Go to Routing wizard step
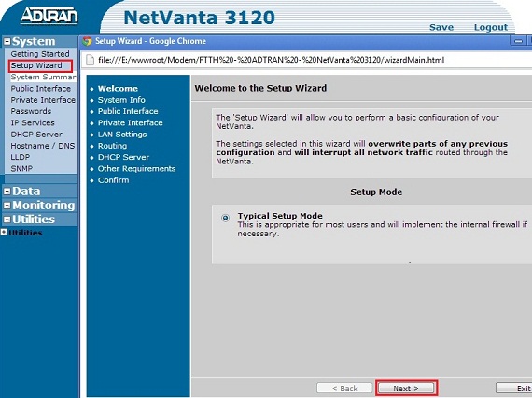Screen dimensions: 532x398 112,146
